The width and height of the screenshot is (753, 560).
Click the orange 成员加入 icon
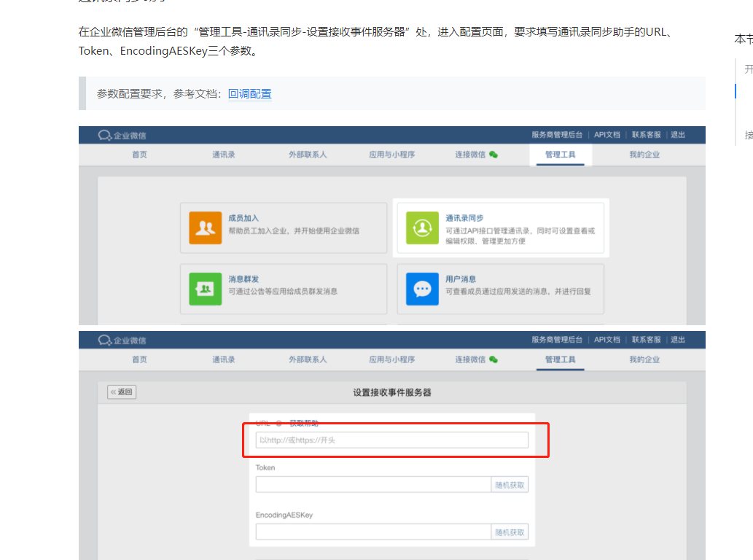point(205,227)
